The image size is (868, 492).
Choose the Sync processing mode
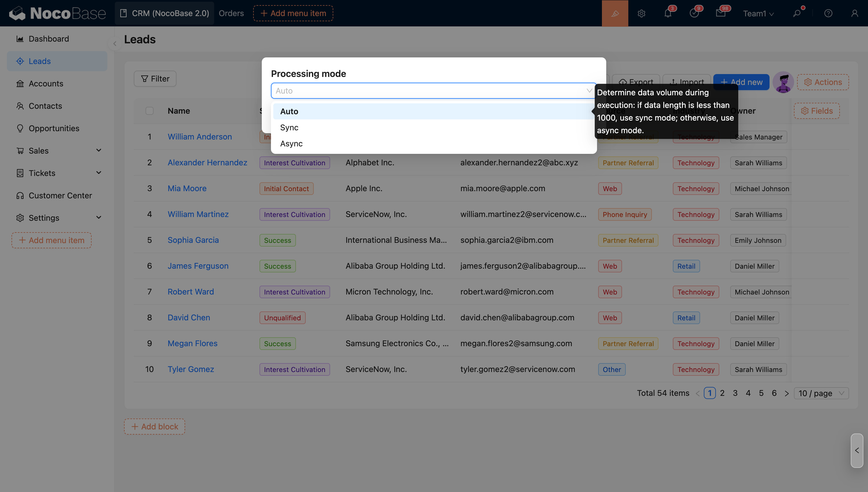[289, 127]
